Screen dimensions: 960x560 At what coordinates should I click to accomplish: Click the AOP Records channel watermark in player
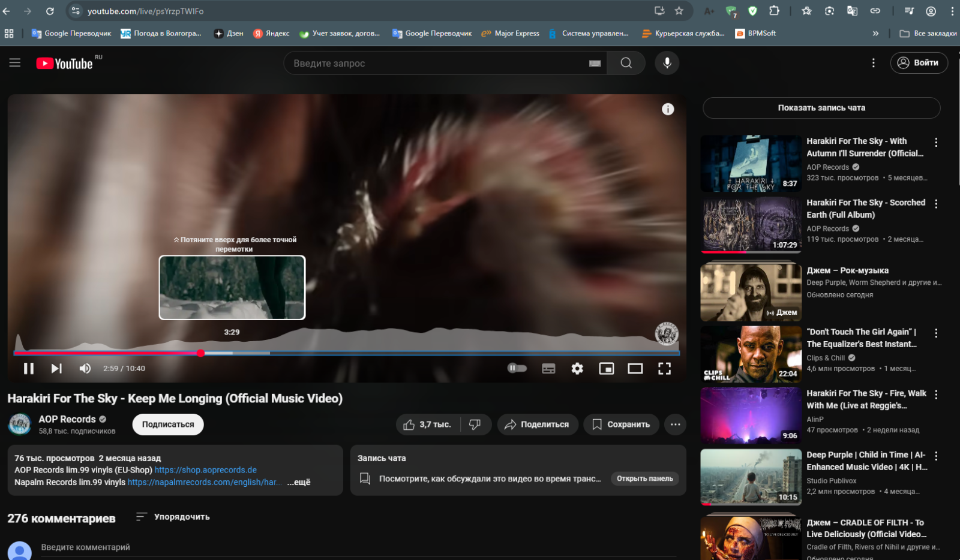coord(666,334)
